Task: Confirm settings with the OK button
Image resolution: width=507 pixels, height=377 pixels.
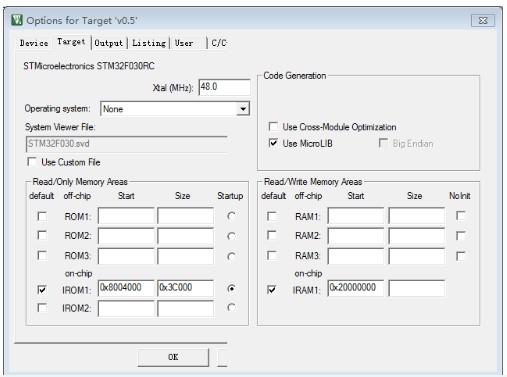Action: [x=173, y=357]
